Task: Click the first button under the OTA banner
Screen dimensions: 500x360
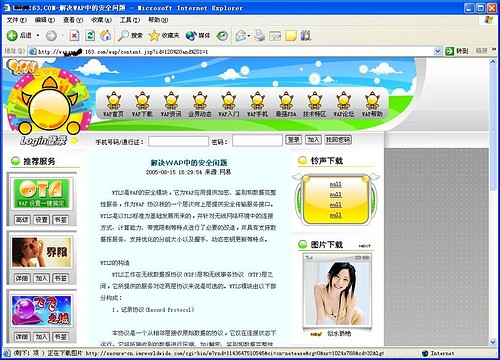Action: (22, 220)
